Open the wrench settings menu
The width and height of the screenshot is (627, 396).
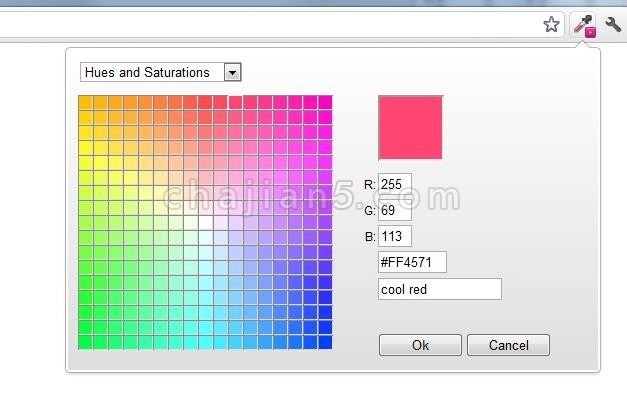[x=613, y=25]
